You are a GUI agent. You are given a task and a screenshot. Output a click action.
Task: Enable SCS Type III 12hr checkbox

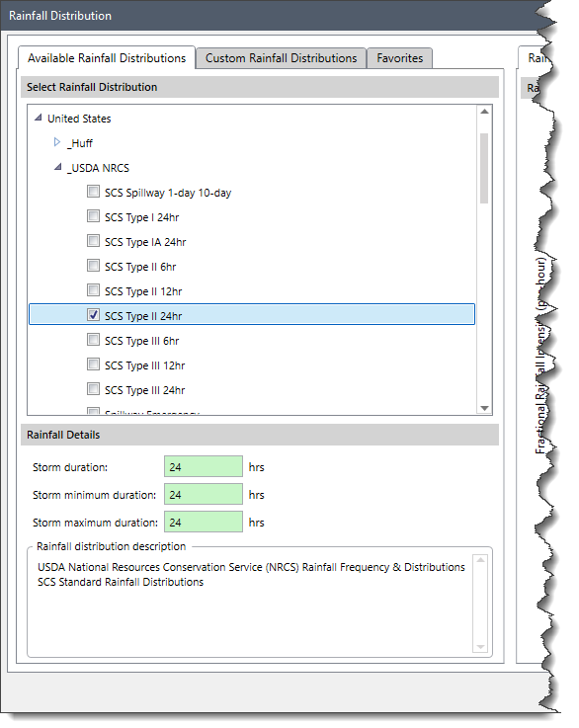(93, 364)
